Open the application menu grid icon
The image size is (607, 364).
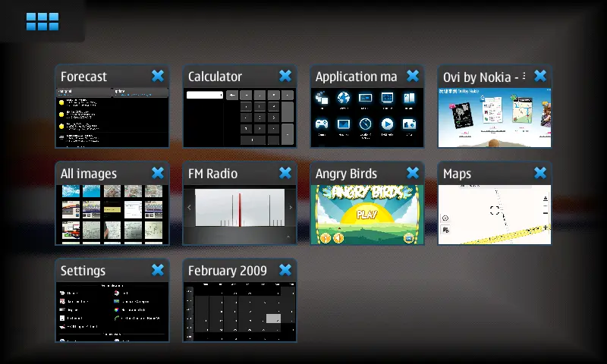click(42, 22)
